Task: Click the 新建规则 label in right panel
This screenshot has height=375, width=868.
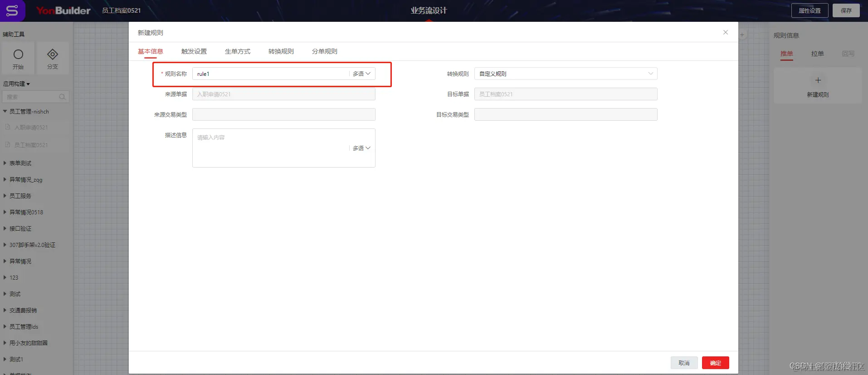Action: (818, 94)
